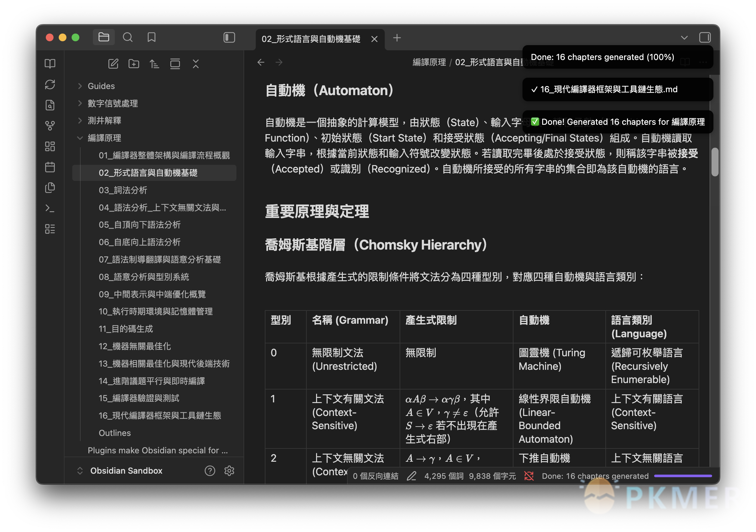
Task: Click the file search ribbon icon
Action: [50, 105]
